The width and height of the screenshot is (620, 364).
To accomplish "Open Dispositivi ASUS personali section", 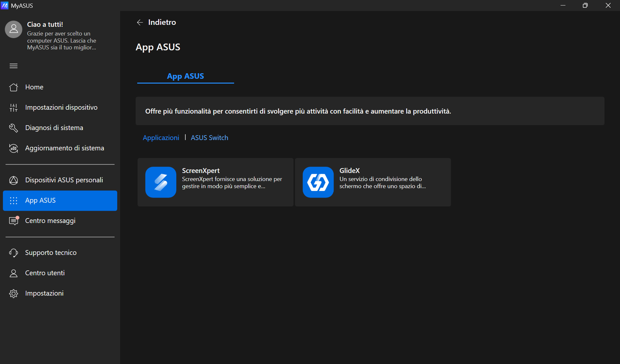I will (60, 180).
